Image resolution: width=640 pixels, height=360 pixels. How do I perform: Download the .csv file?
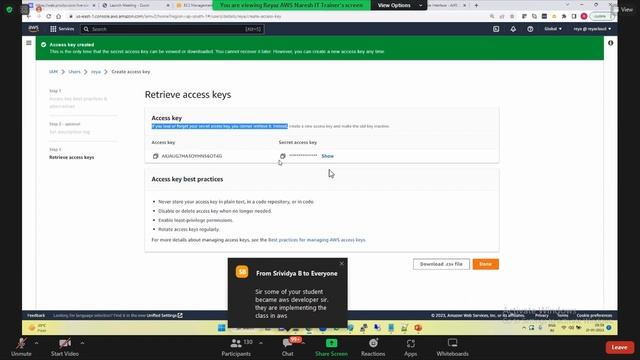pyautogui.click(x=441, y=264)
